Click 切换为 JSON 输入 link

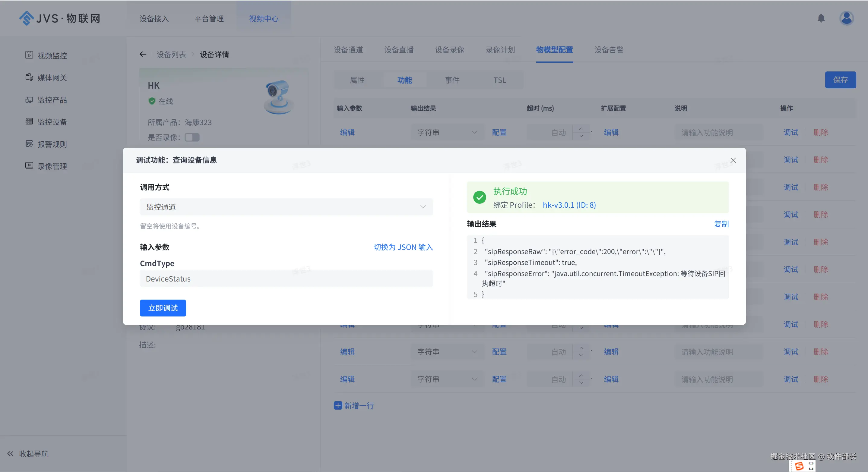[x=403, y=247]
